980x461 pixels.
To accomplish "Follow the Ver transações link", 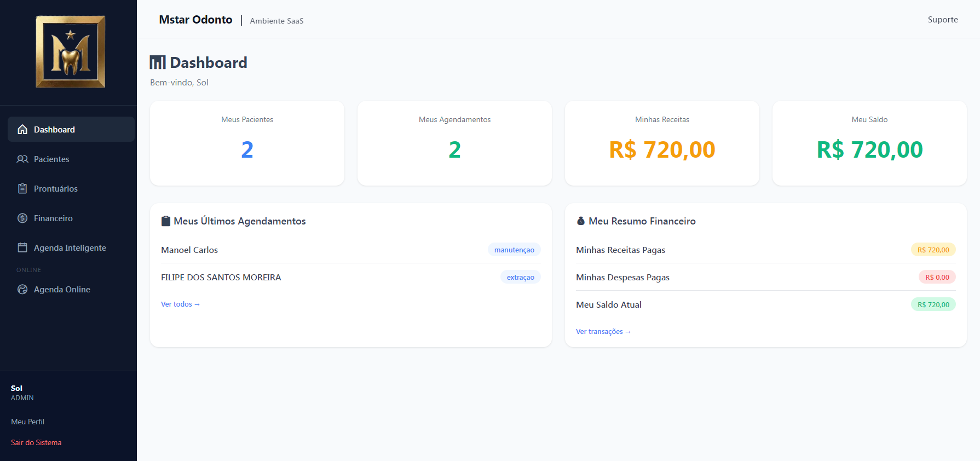I will click(x=603, y=331).
